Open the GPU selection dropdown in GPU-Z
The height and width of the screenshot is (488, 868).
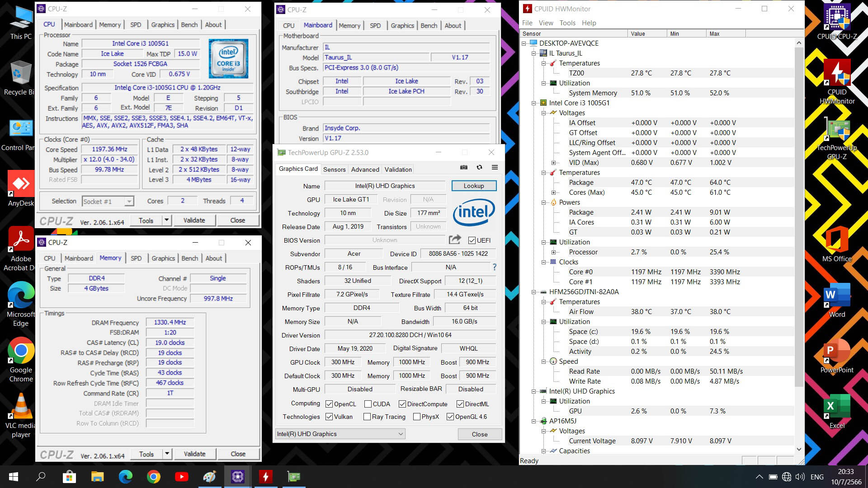[x=340, y=434]
